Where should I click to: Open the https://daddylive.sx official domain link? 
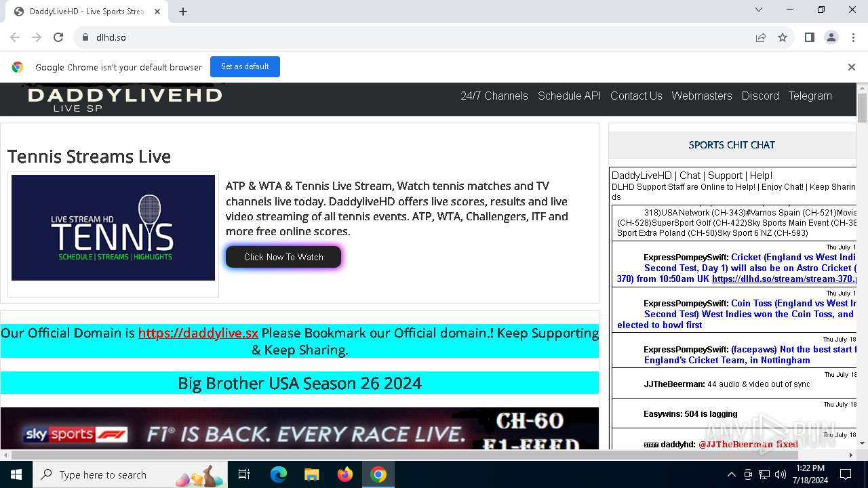pyautogui.click(x=198, y=333)
